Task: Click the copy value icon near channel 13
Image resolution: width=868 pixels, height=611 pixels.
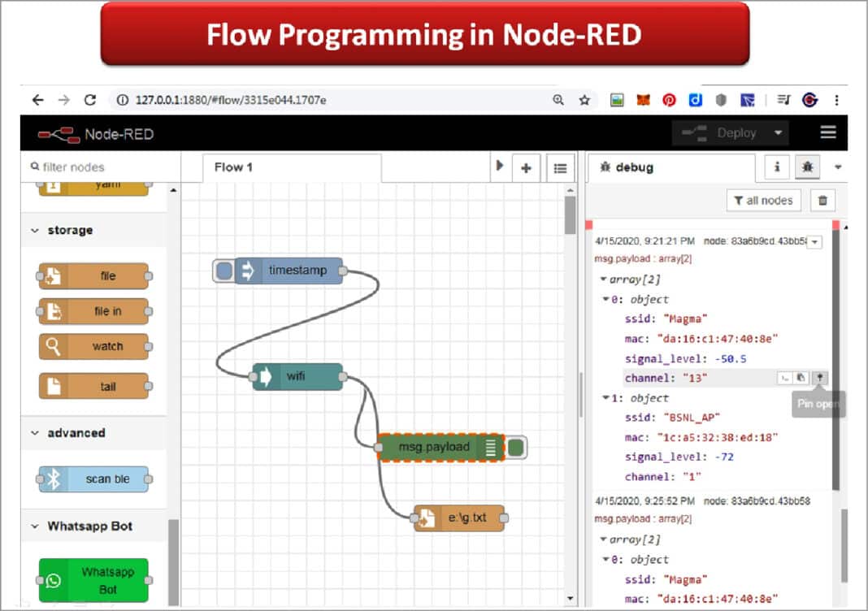Action: click(x=801, y=377)
